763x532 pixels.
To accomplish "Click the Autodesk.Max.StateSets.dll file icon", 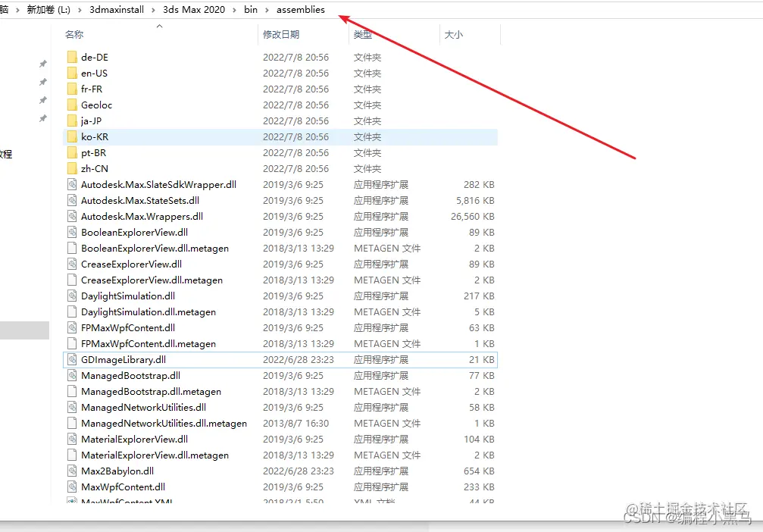I will click(72, 201).
